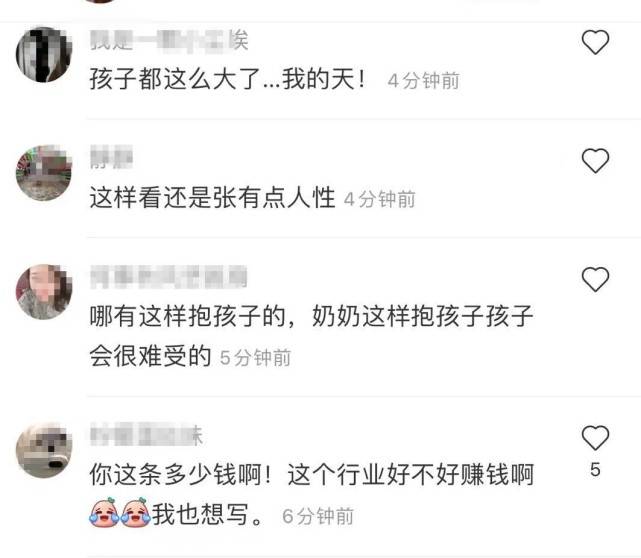This screenshot has width=641, height=558.
Task: Like the comment '孩子都这么大了...我的天!'
Action: [595, 42]
